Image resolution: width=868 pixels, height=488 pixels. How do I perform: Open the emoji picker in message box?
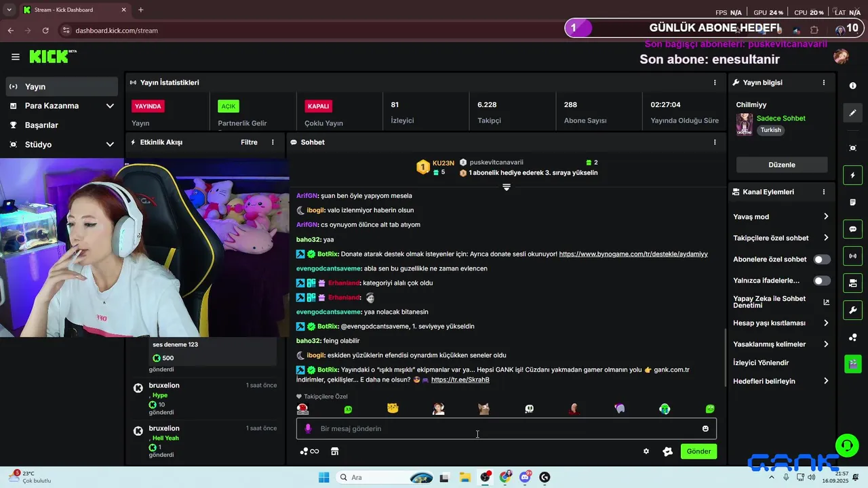[705, 428]
